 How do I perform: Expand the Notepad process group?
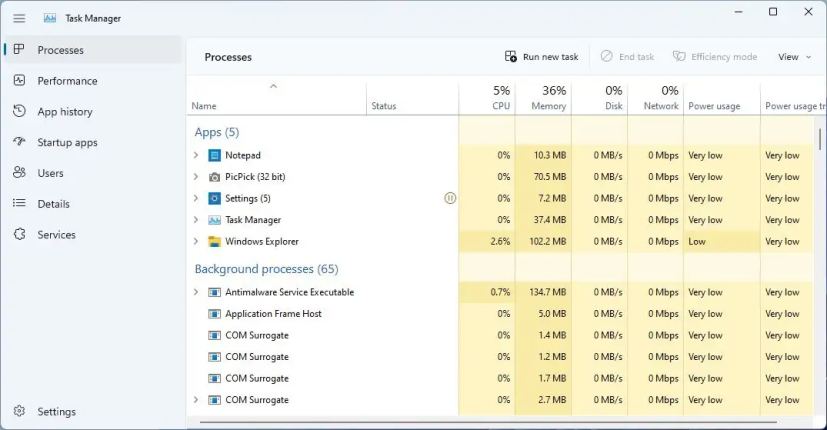196,155
